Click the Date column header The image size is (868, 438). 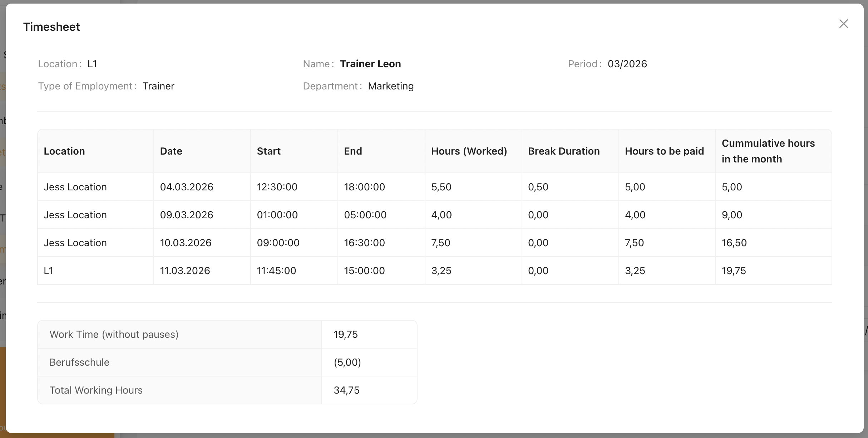[x=171, y=151]
